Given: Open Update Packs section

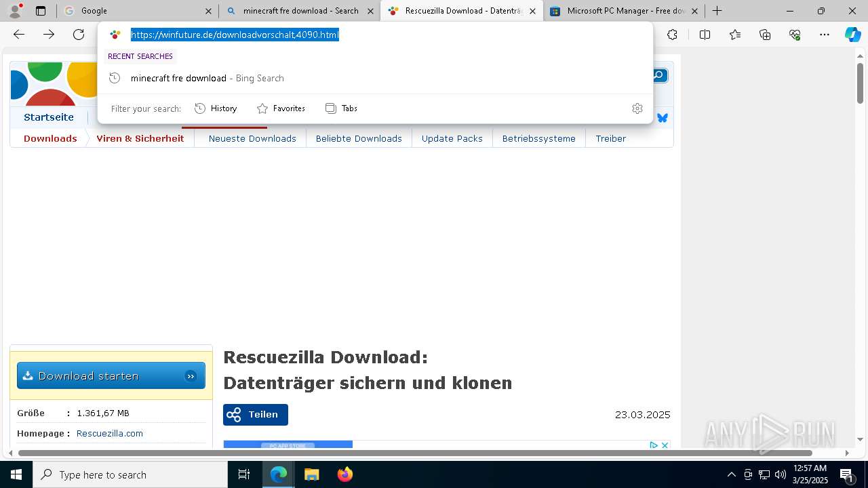Looking at the screenshot, I should click(x=452, y=138).
